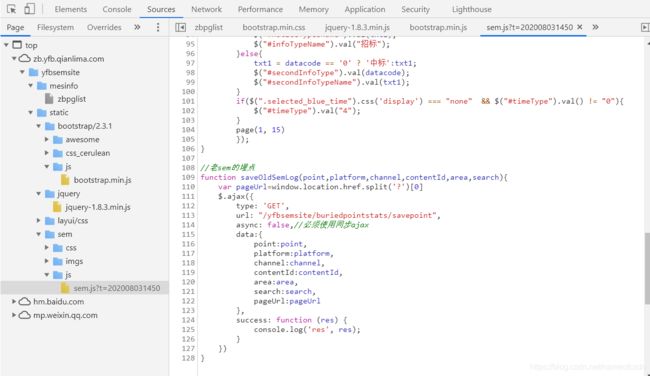Image resolution: width=650 pixels, height=376 pixels.
Task: Collapse the yfbsemsite folder
Action: [22, 72]
